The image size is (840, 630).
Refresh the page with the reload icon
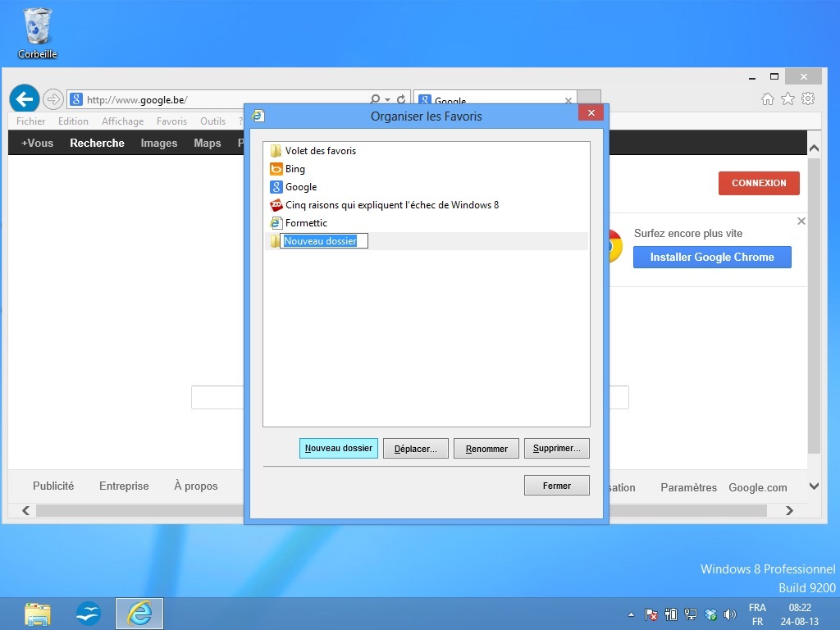click(401, 99)
